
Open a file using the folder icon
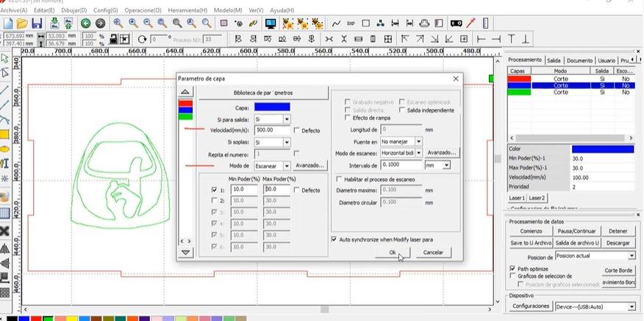tap(22, 24)
